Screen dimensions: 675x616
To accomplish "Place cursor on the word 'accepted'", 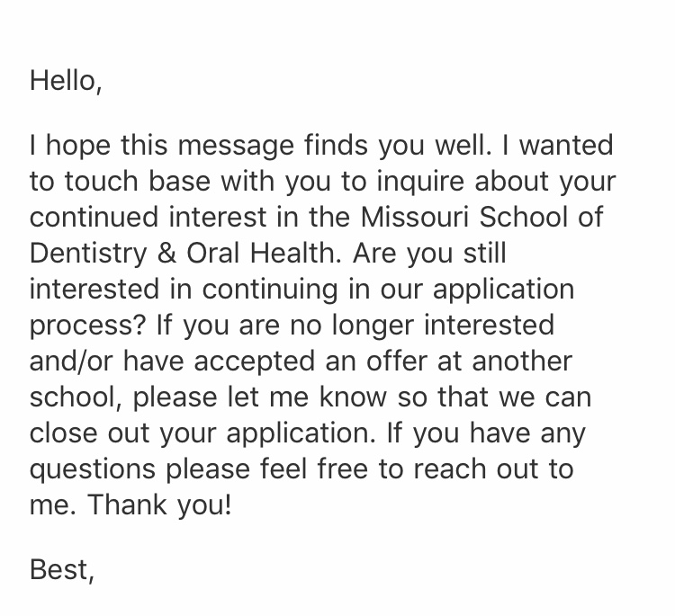I will click(x=255, y=362).
